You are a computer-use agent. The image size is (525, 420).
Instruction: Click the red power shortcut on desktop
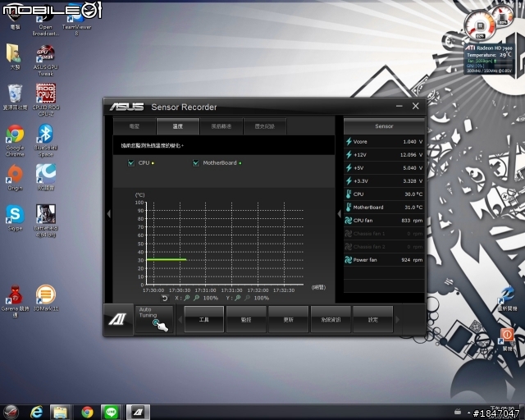(x=507, y=339)
